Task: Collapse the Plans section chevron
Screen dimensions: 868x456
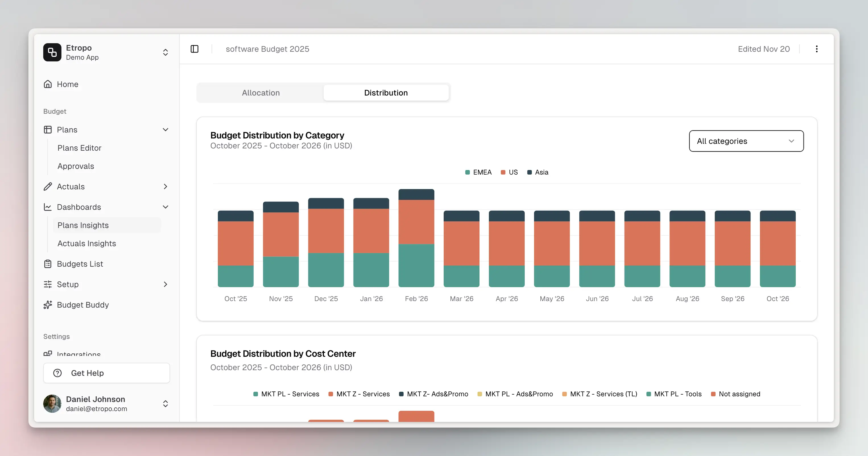Action: (x=166, y=130)
